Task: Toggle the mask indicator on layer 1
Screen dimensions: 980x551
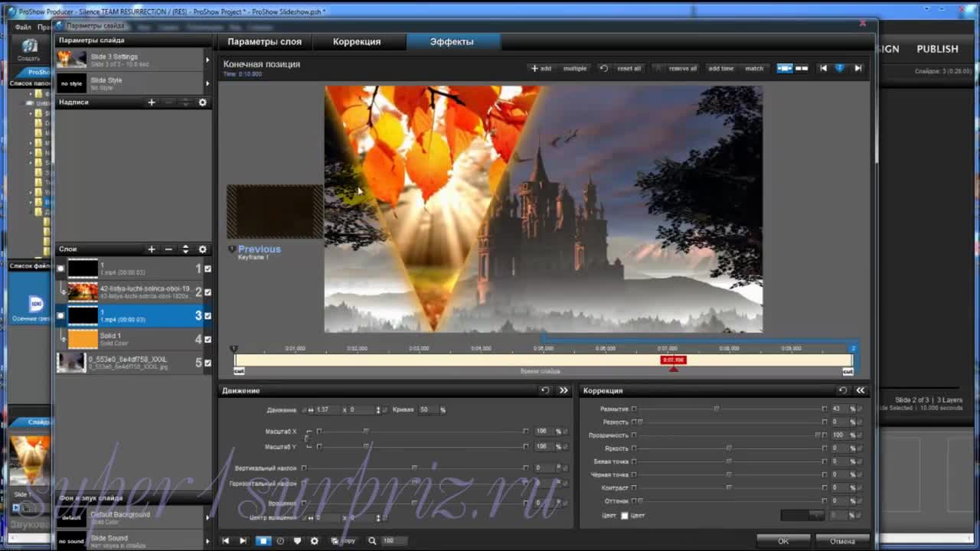Action: coord(61,269)
